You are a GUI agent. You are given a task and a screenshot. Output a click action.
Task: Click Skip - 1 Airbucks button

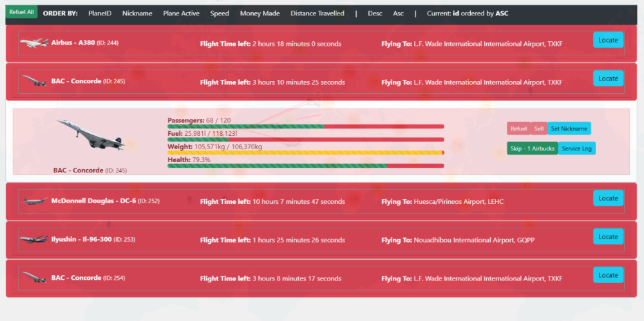coord(532,149)
